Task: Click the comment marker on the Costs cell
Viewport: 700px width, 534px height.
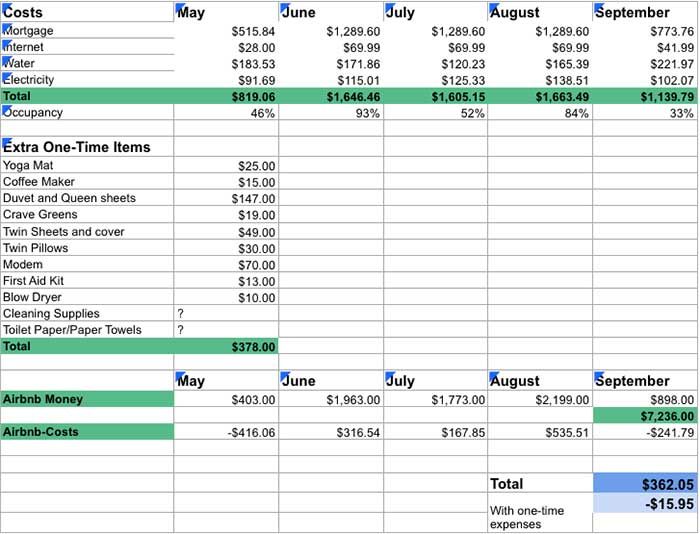Action: point(5,7)
